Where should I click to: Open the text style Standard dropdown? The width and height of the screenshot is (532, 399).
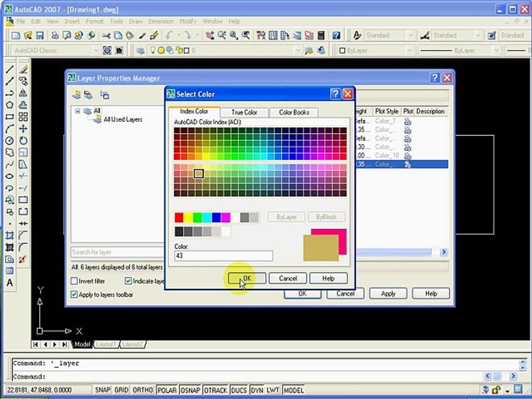[x=411, y=35]
